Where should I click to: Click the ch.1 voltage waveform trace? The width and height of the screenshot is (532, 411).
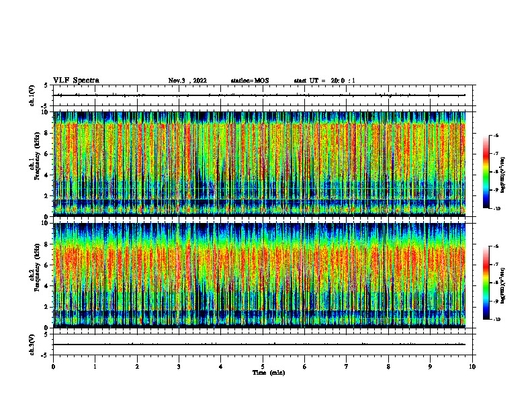(259, 95)
